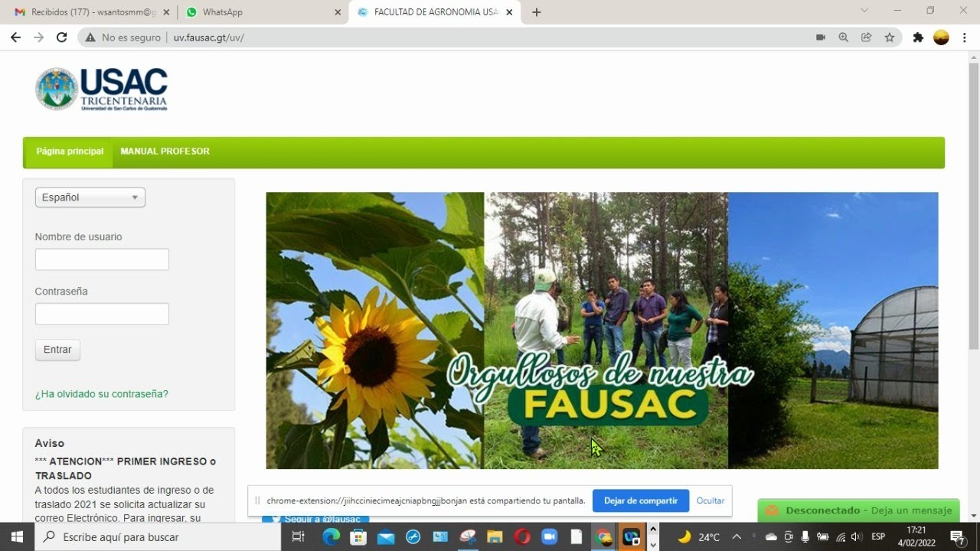Change the ESP input language
Viewport: 980px width, 551px height.
pyautogui.click(x=878, y=536)
